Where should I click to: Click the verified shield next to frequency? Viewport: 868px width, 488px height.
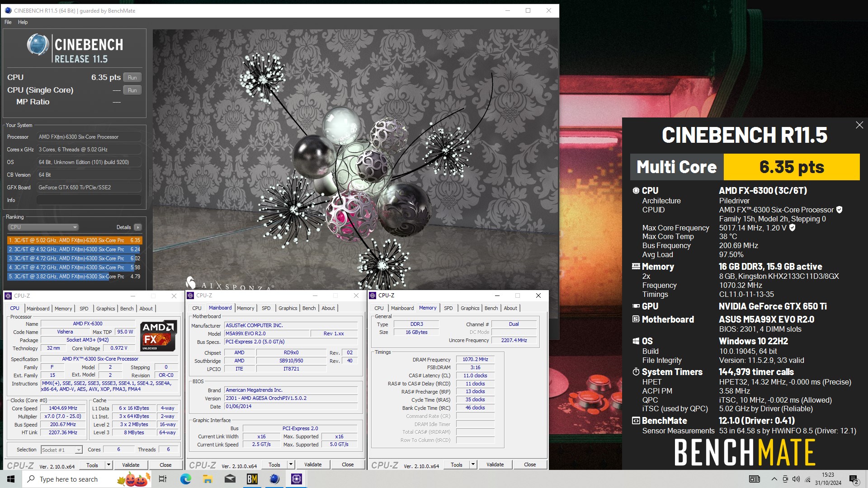pos(792,228)
